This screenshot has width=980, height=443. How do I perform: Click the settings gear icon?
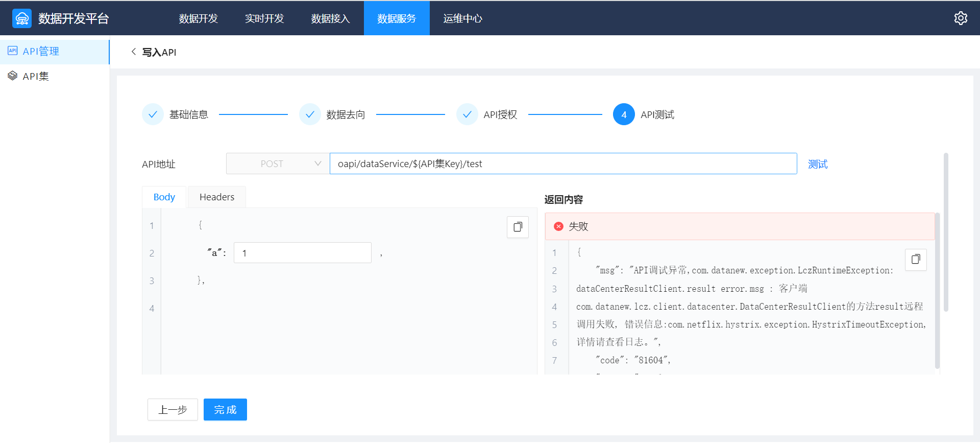point(961,18)
